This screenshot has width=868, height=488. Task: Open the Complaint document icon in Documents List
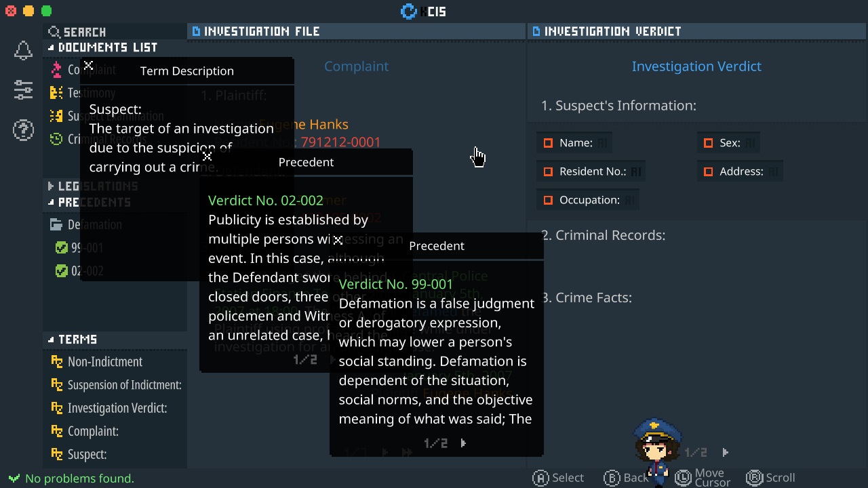point(57,69)
